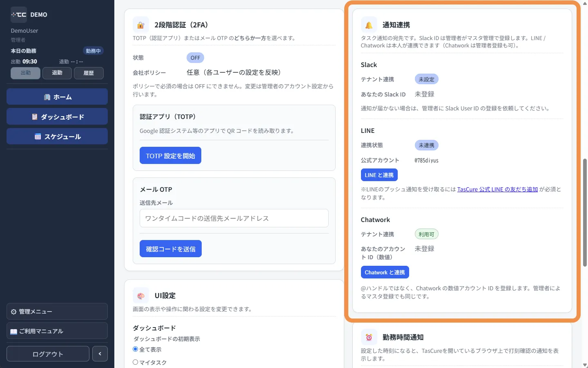Click the 利用可 badge under Chatwork
The image size is (588, 368).
(x=426, y=234)
